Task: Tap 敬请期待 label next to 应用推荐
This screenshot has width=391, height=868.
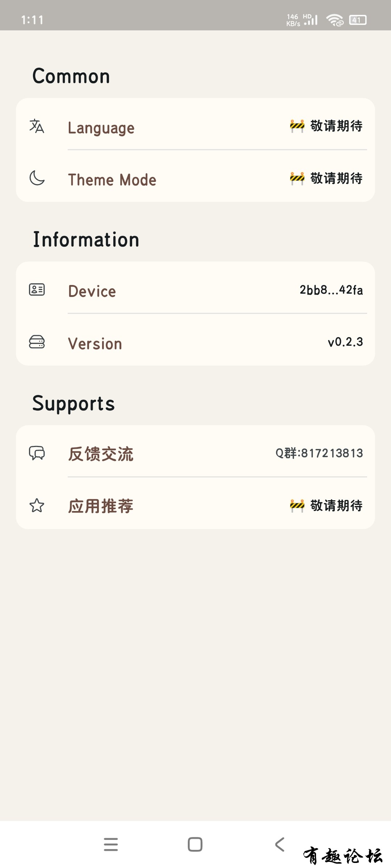Action: click(336, 506)
